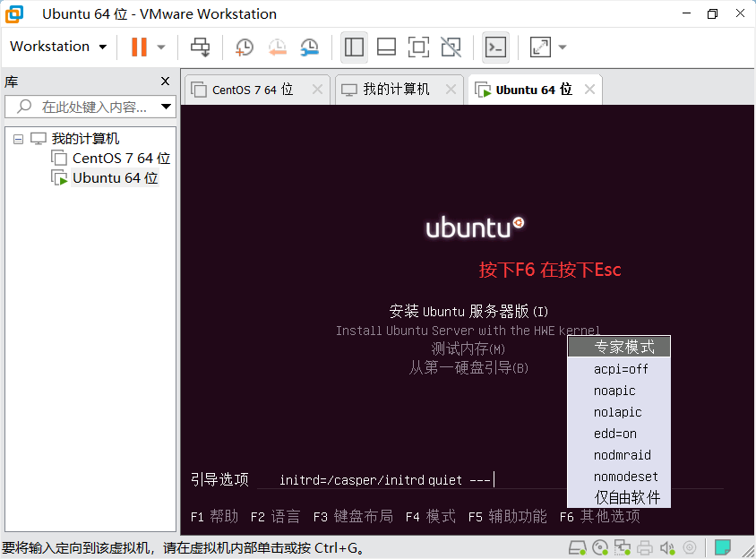Click the stretch guest display icon
756x559 pixels.
[x=540, y=47]
